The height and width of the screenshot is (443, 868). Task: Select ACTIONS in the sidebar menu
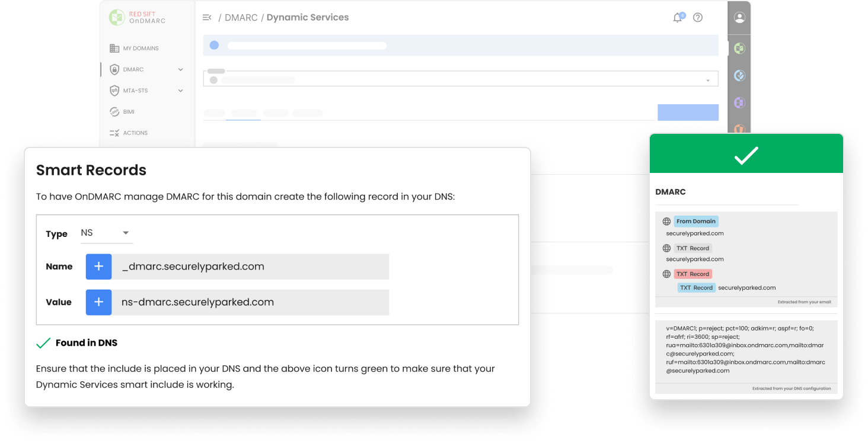pyautogui.click(x=135, y=133)
